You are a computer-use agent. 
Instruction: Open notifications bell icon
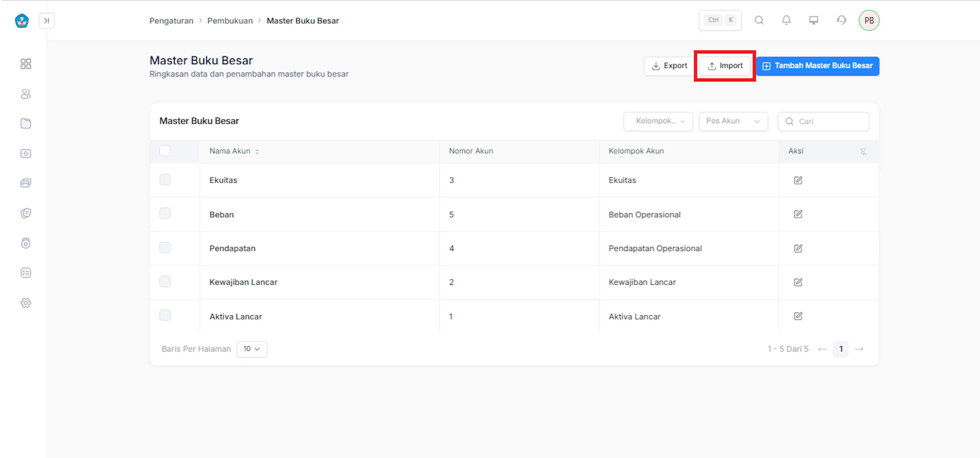click(786, 20)
